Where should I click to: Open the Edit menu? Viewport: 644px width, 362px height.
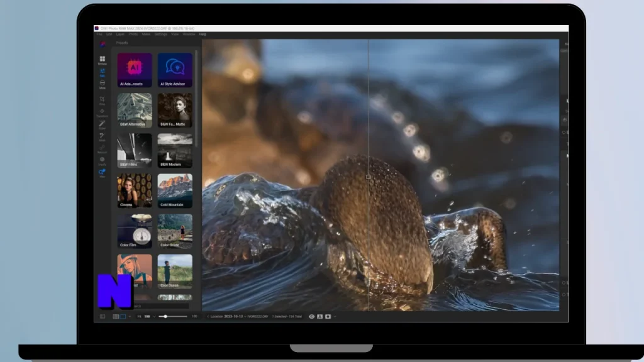pos(109,35)
